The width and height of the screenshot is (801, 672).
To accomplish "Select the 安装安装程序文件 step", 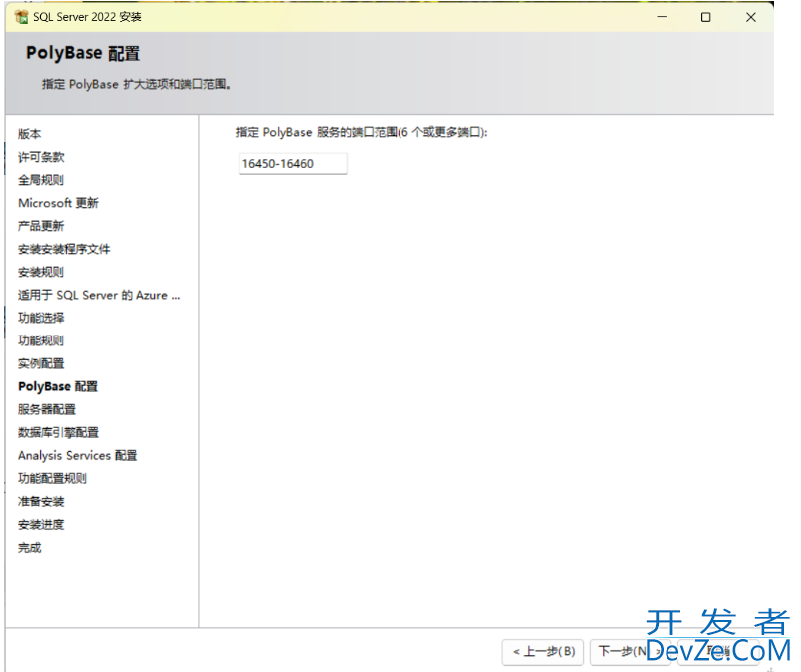I will pos(64,249).
